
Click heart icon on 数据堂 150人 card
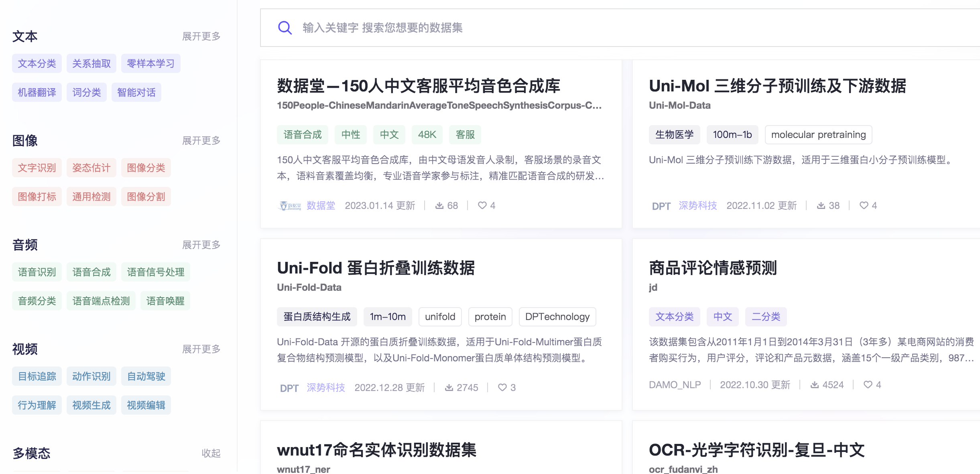[x=482, y=206]
